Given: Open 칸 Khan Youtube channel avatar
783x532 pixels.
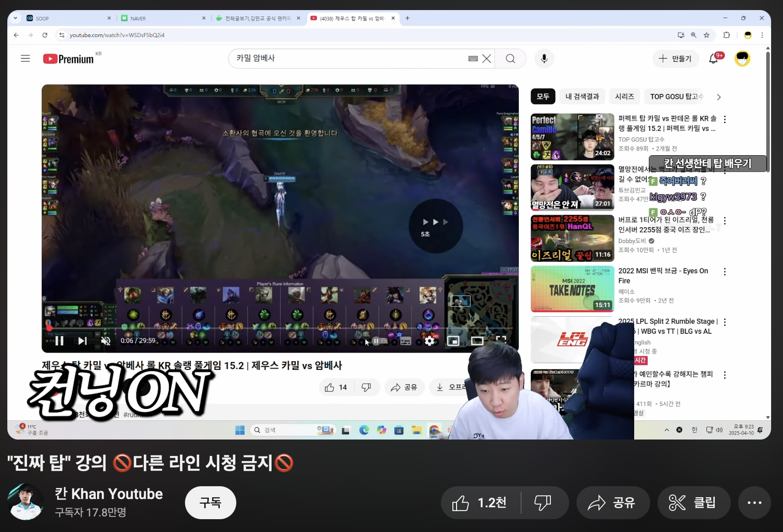Looking at the screenshot, I should point(26,502).
